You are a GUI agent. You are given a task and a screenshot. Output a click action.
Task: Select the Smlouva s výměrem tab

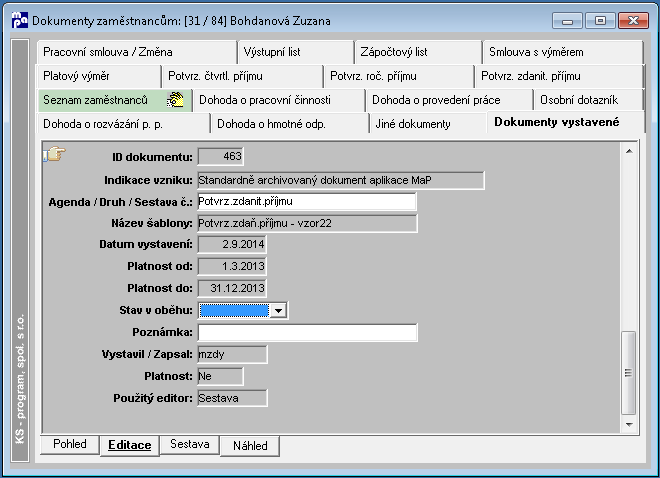[563, 52]
